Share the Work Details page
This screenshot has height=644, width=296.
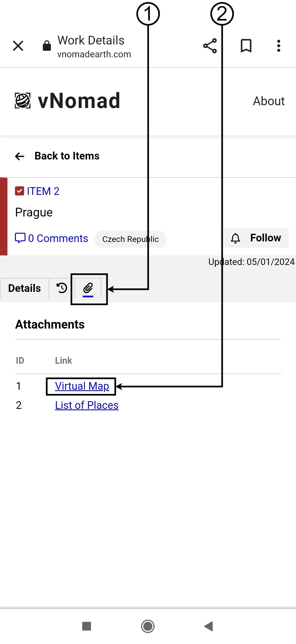210,46
